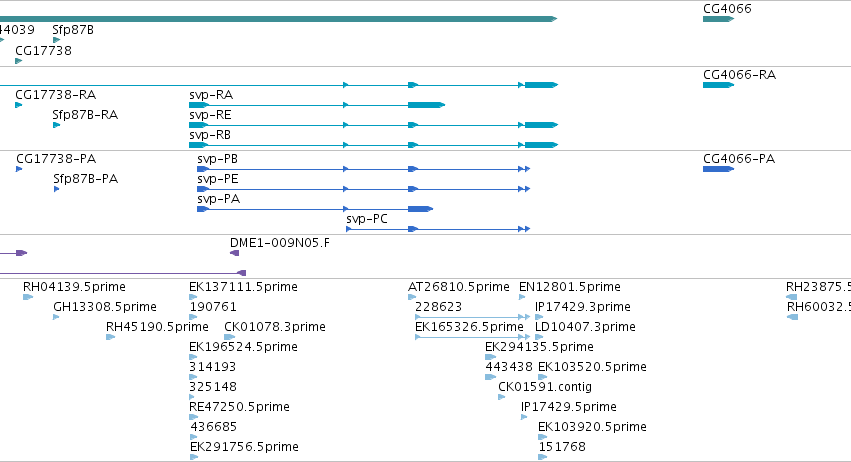
Task: Select the GH13308.5prime EST label
Action: pos(105,307)
